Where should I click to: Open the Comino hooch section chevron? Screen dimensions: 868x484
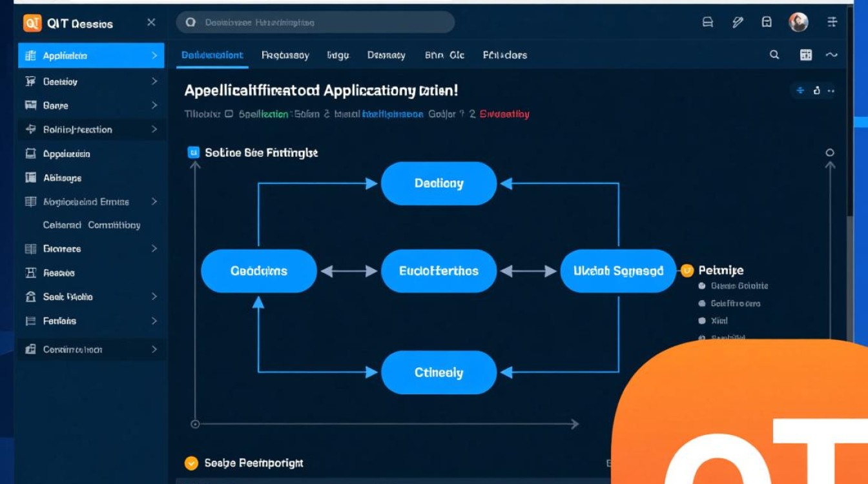tap(154, 349)
